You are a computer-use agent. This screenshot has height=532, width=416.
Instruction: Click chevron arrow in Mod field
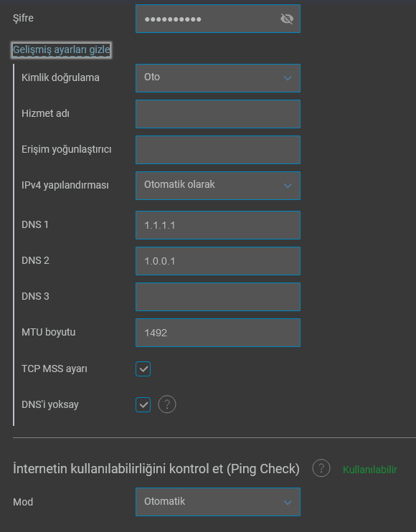288,503
